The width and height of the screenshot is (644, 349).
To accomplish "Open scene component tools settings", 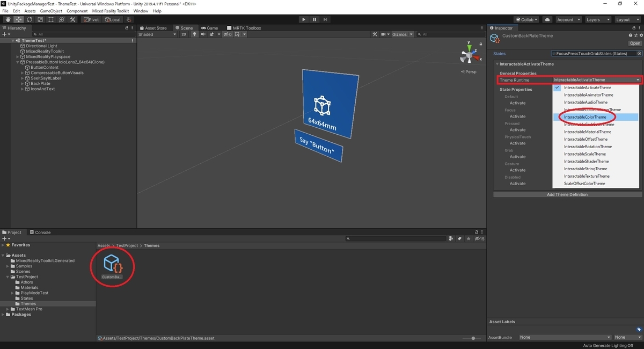I will 376,34.
